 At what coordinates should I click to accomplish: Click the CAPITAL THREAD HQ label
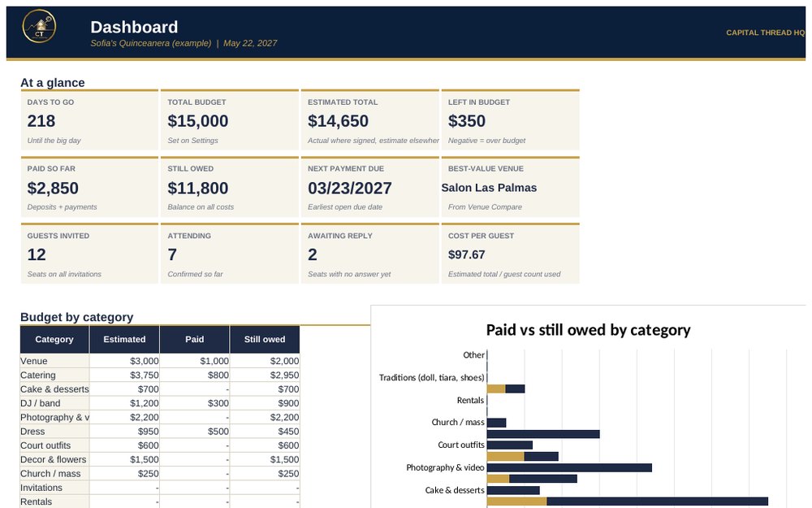pyautogui.click(x=765, y=33)
